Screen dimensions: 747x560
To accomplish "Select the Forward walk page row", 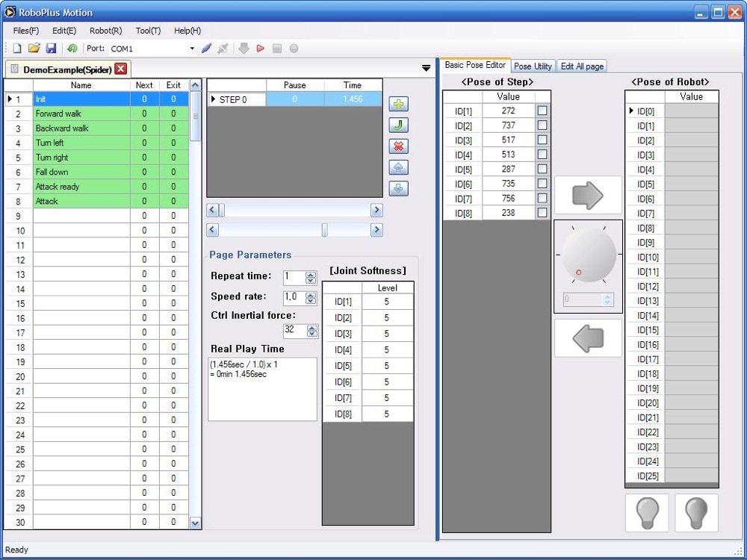I will (96, 113).
